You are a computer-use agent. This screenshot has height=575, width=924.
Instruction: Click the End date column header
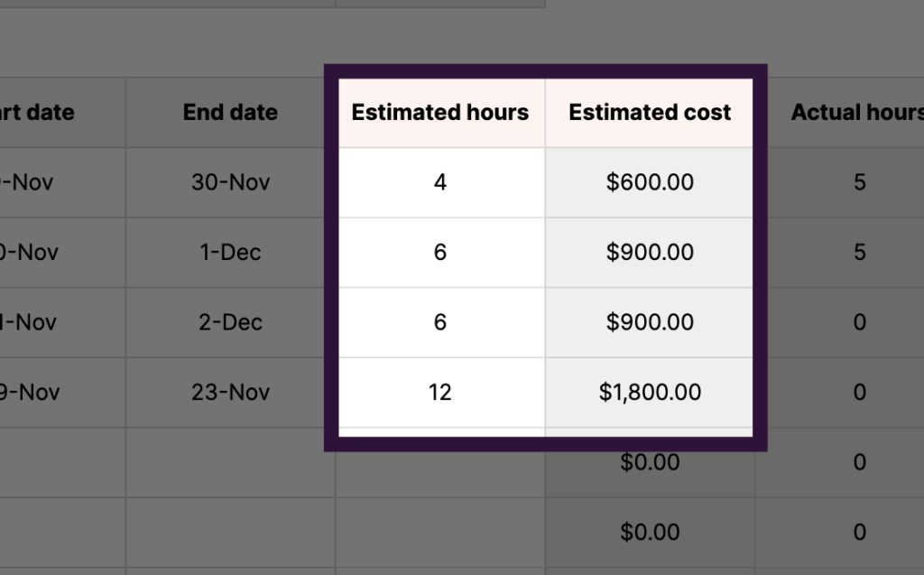click(x=230, y=113)
